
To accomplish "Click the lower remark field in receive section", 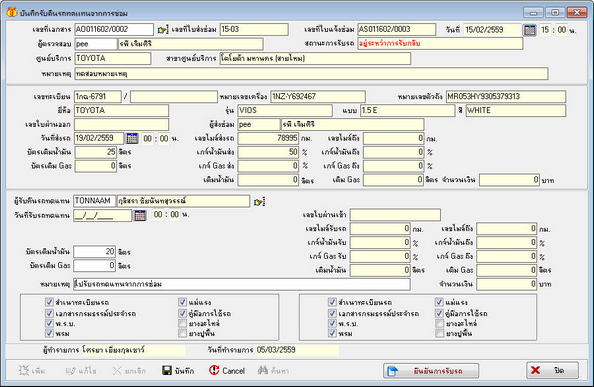I will (x=242, y=284).
